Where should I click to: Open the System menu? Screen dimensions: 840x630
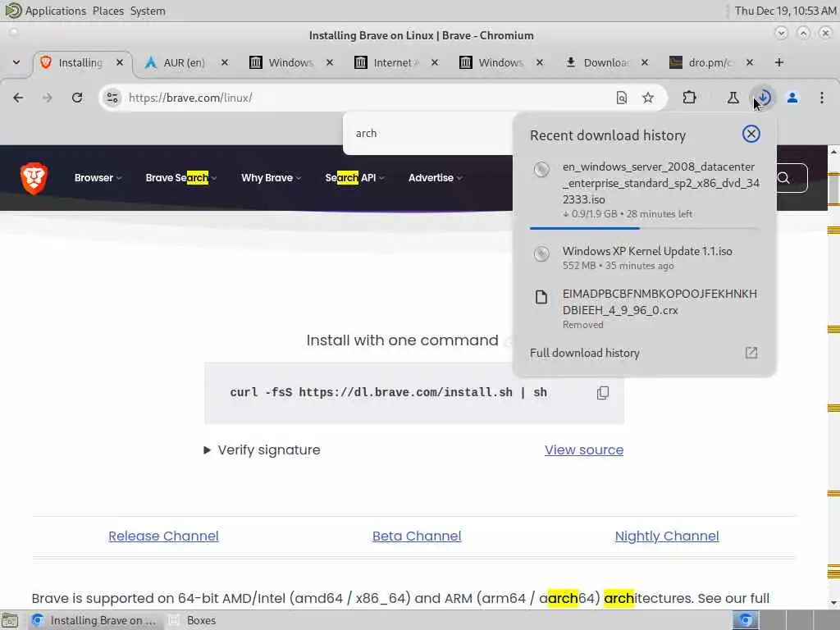click(148, 11)
